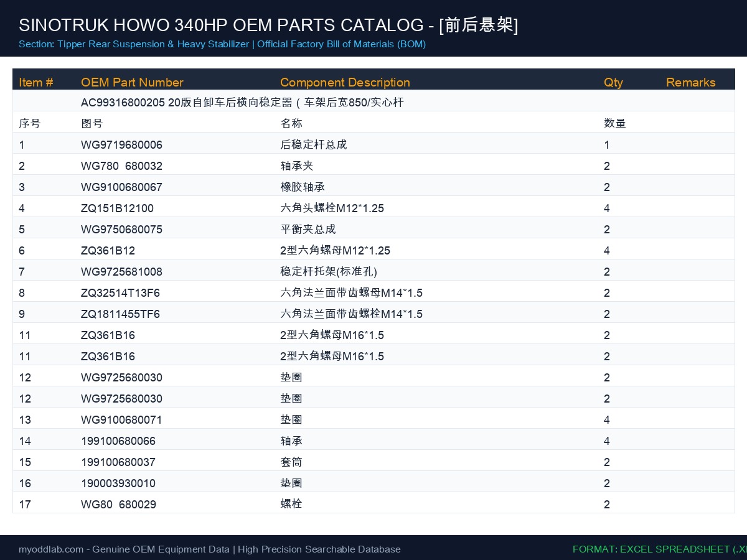Select description 平衡夹总成
Viewport: 747px width, 560px height.
[x=308, y=229]
